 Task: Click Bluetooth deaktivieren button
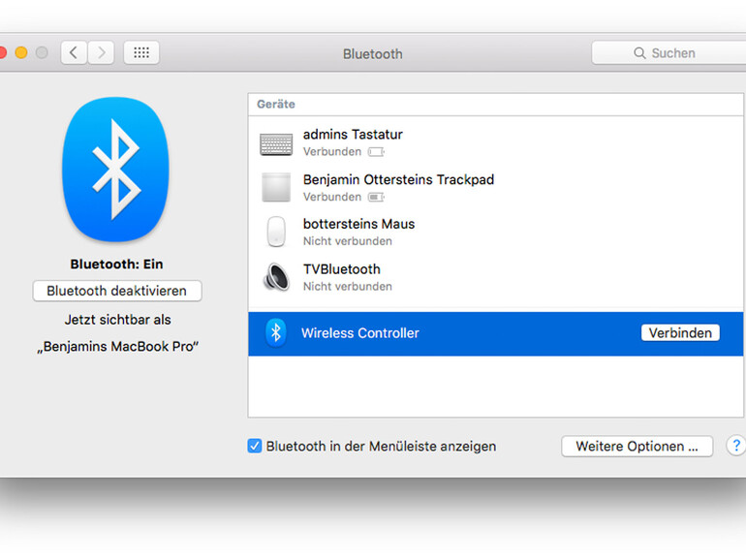[x=117, y=291]
